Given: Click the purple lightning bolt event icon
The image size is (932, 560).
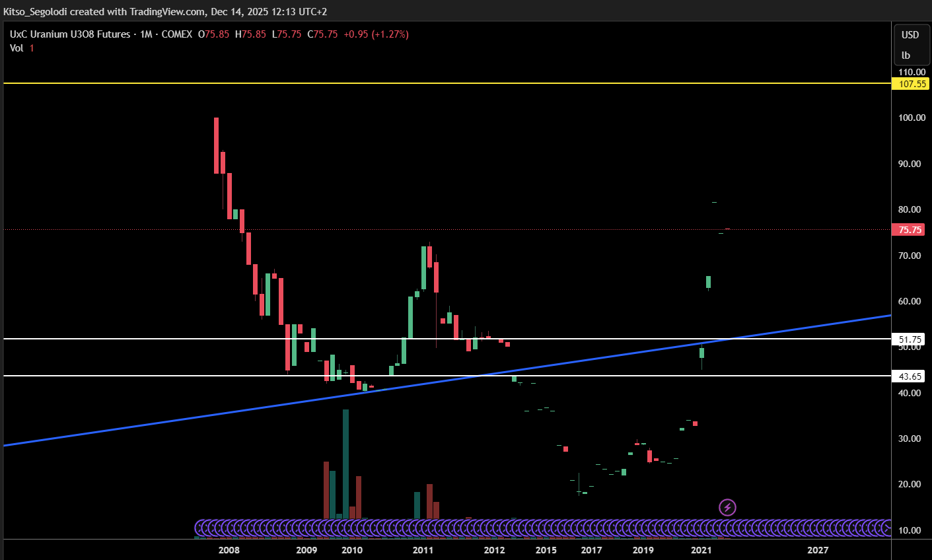Looking at the screenshot, I should (727, 507).
